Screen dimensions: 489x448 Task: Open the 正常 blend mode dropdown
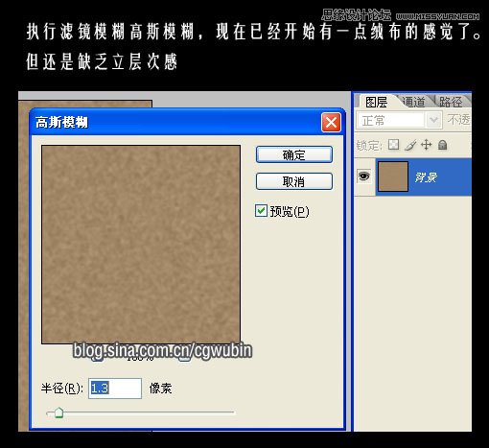(399, 120)
